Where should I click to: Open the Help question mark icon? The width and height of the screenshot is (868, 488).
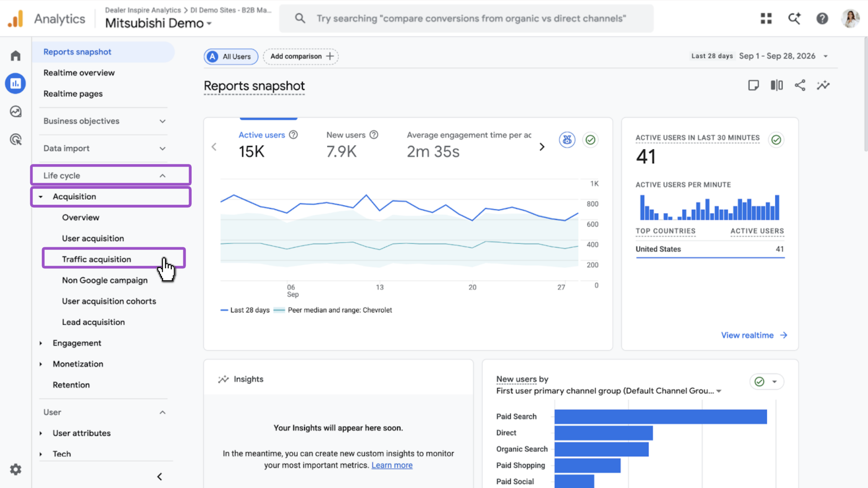click(822, 18)
